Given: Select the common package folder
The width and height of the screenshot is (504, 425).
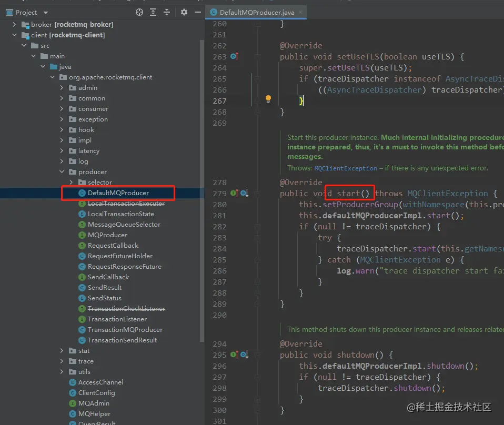Looking at the screenshot, I should 87,98.
